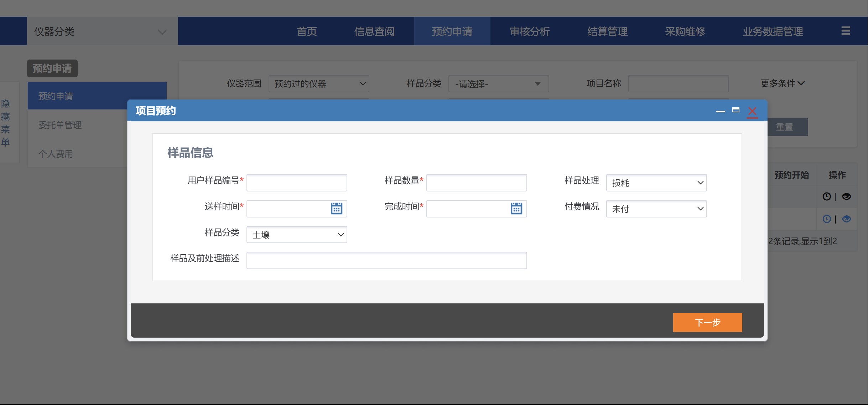Open the 付费情况 dropdown showing 未付
The height and width of the screenshot is (405, 868).
656,209
